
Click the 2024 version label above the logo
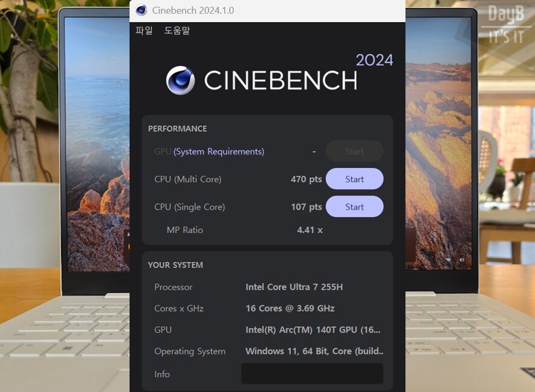pyautogui.click(x=374, y=60)
